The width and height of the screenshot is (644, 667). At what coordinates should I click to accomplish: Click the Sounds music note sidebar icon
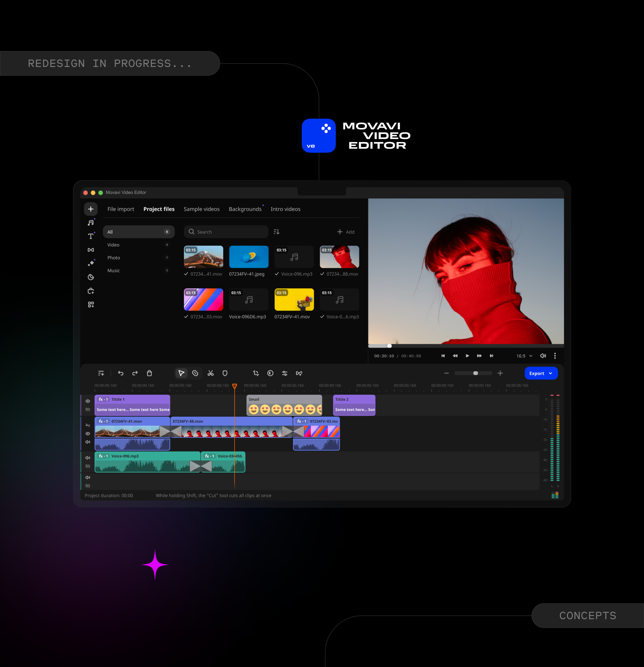91,223
